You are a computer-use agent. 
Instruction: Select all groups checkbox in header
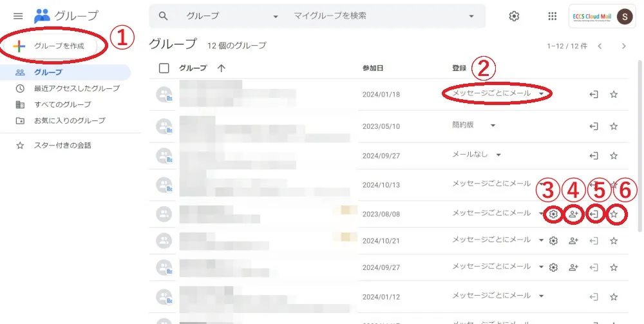[164, 68]
